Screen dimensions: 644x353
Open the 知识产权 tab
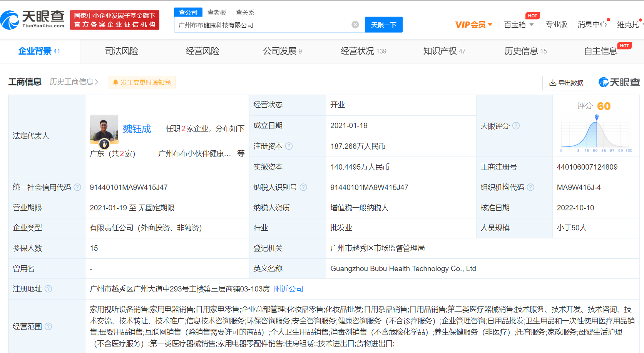coord(444,51)
